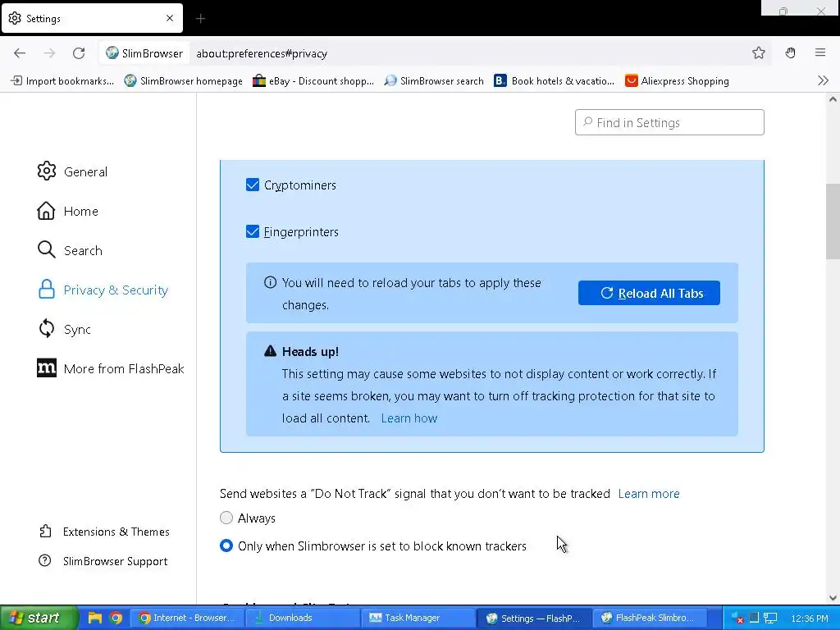Image resolution: width=840 pixels, height=630 pixels.
Task: Open the eBay Discount shopping bookmark
Action: pyautogui.click(x=313, y=81)
